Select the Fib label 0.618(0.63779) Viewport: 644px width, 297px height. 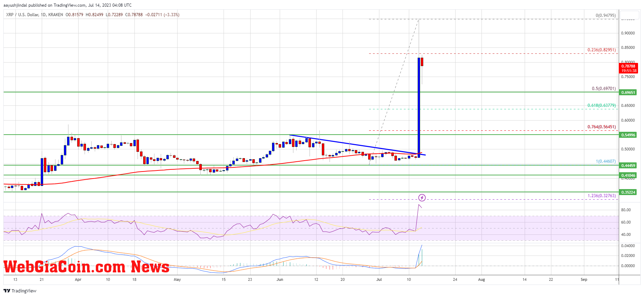602,105
